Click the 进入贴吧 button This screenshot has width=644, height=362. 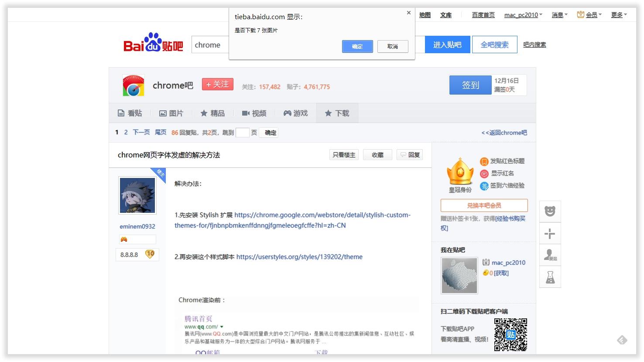(447, 44)
